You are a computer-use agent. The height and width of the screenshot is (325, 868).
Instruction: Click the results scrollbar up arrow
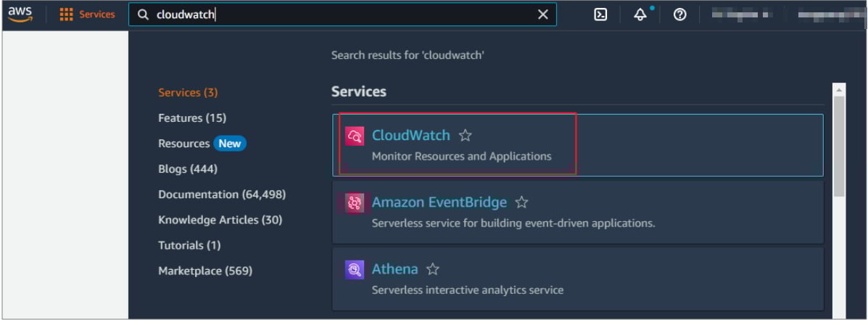839,90
